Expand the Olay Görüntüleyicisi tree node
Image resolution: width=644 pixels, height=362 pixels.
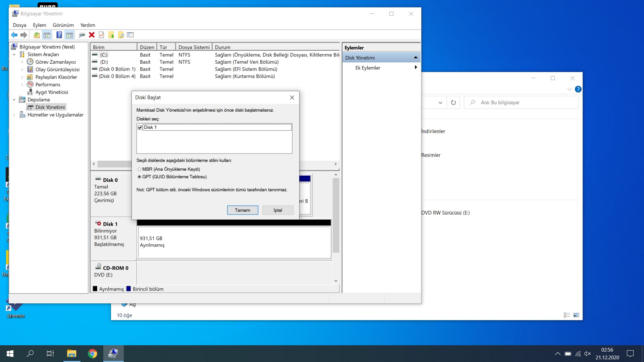(x=22, y=69)
